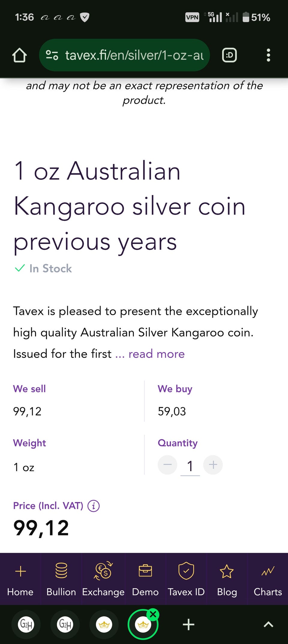Expand description via read more link
The height and width of the screenshot is (644, 288).
(156, 354)
